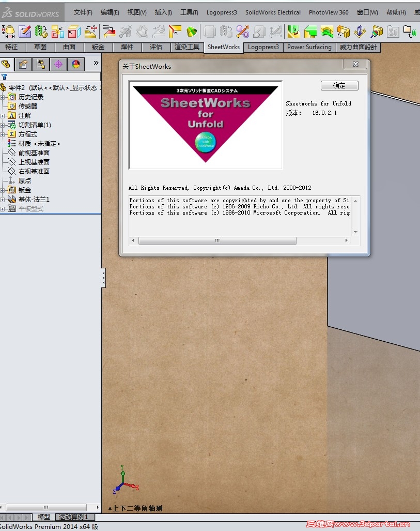420x531 pixels.
Task: Open the PhotoView 360 menu
Action: 328,12
